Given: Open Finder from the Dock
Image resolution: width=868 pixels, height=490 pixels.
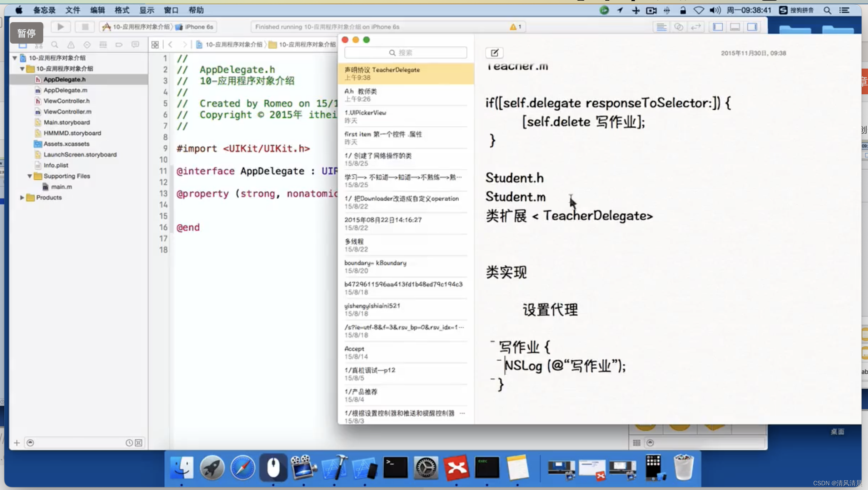Looking at the screenshot, I should click(181, 467).
